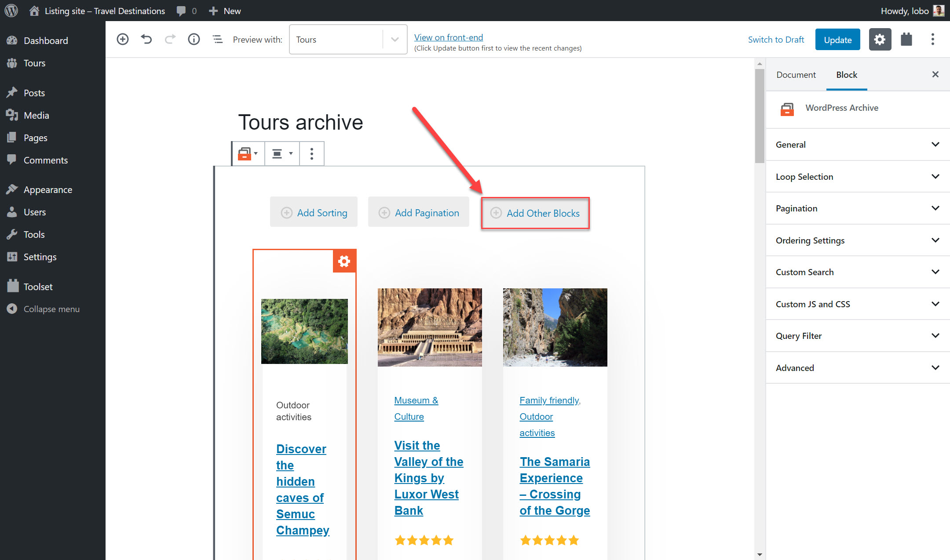The width and height of the screenshot is (950, 560).
Task: Expand the Query Filter section
Action: click(x=858, y=336)
